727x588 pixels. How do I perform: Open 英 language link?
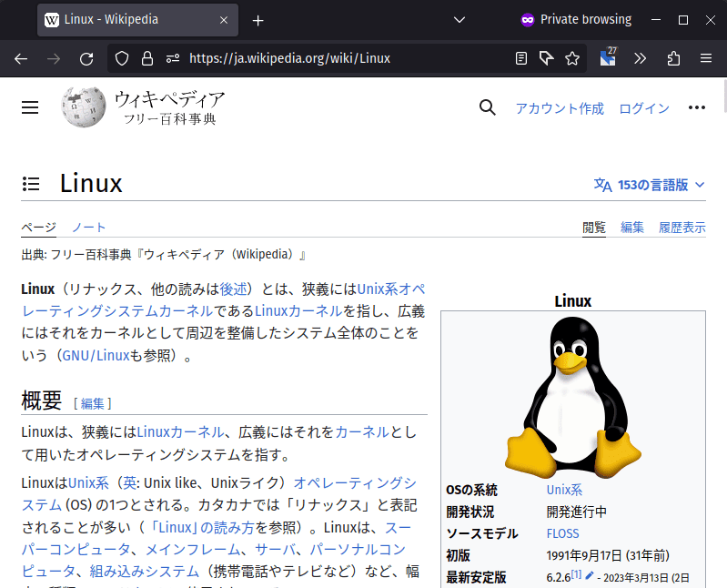tap(129, 482)
